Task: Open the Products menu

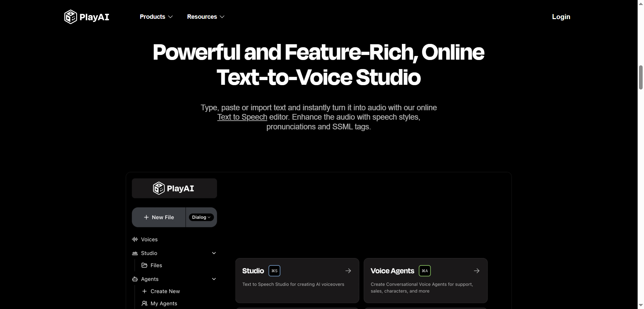Action: [156, 16]
